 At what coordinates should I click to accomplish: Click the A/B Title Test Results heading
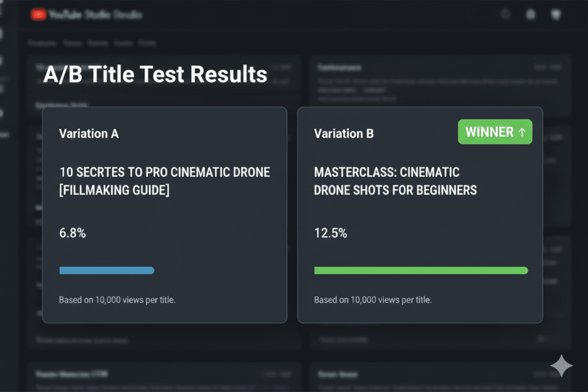155,74
